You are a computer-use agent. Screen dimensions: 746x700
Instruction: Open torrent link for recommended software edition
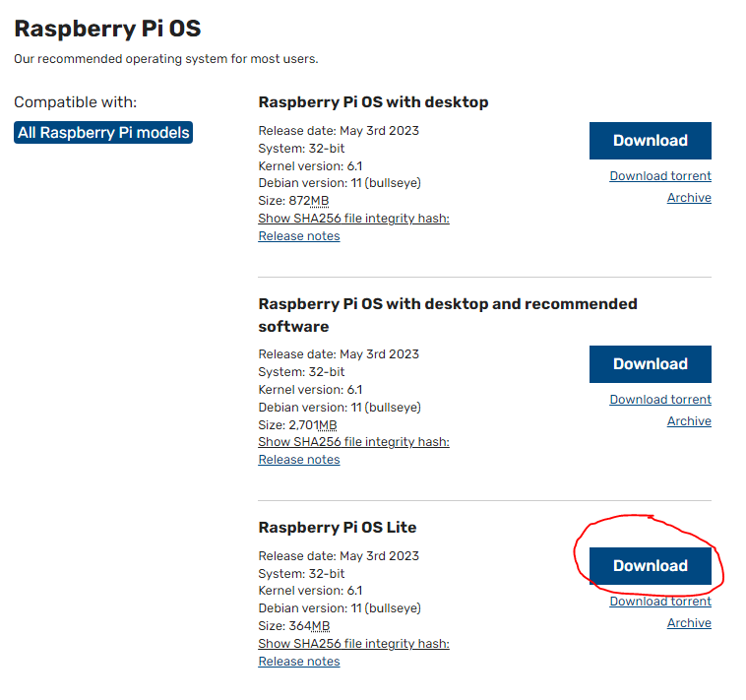point(660,400)
